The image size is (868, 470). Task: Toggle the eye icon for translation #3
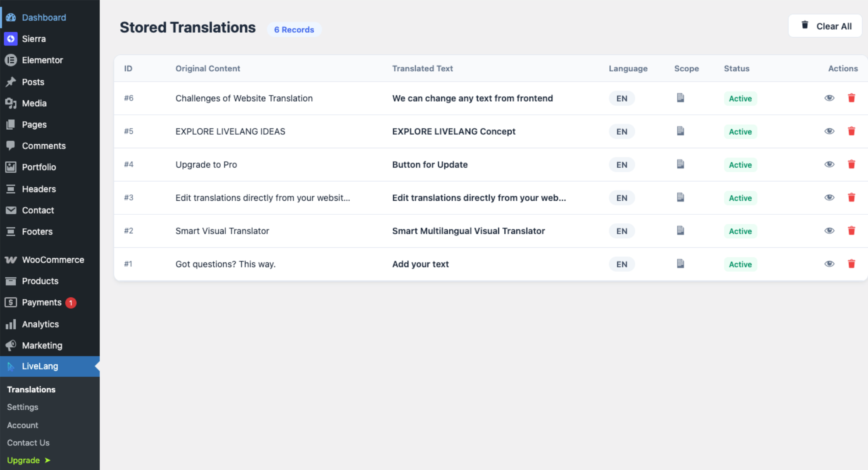click(829, 197)
